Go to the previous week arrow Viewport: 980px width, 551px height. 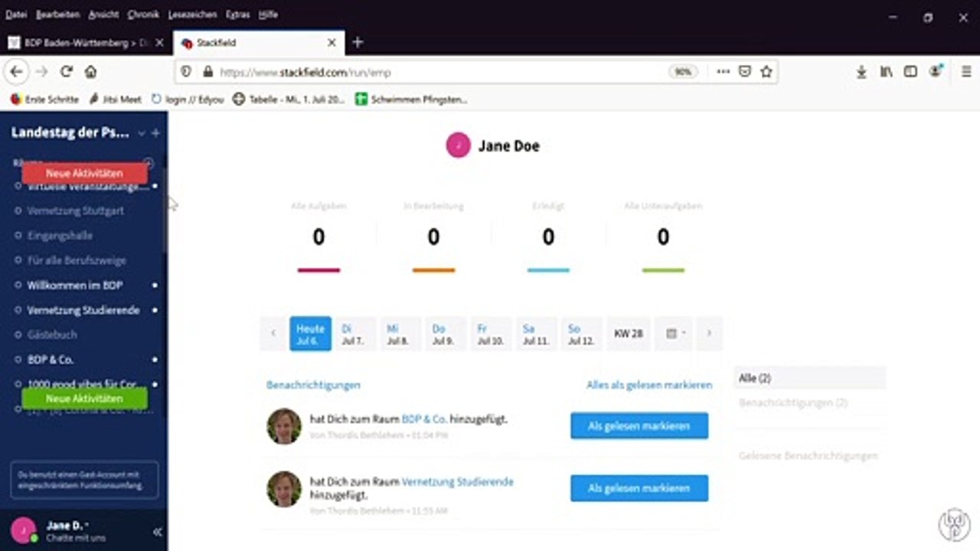(273, 334)
